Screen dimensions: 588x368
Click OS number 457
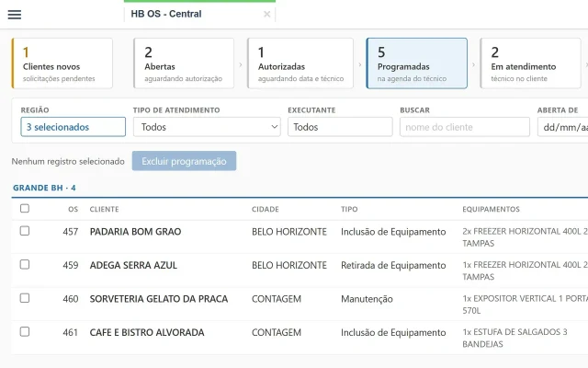pyautogui.click(x=71, y=232)
